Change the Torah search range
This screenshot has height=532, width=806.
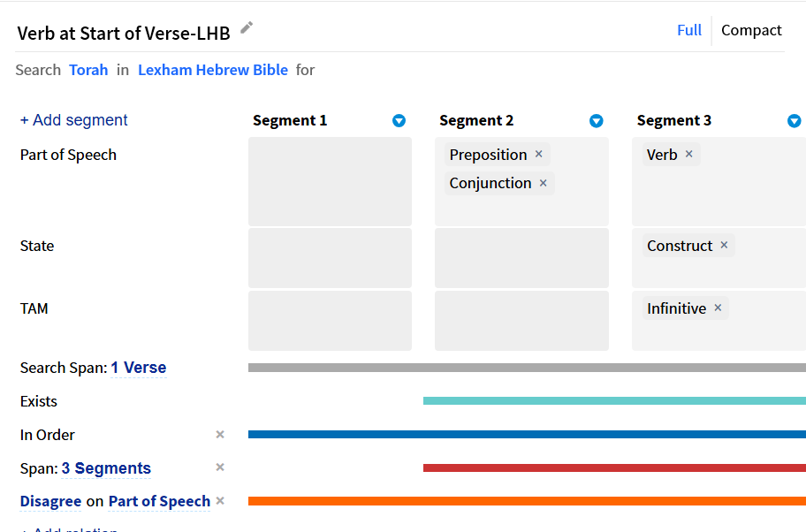(88, 70)
